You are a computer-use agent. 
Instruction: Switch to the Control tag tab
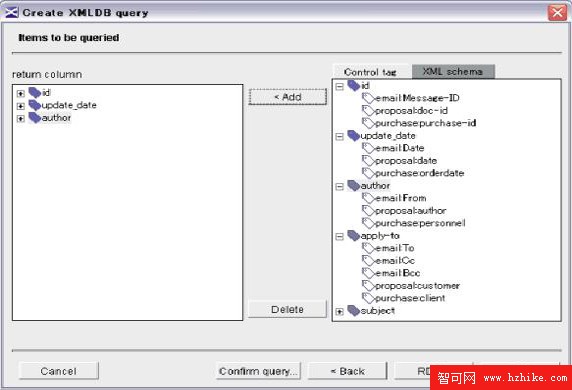pos(371,72)
